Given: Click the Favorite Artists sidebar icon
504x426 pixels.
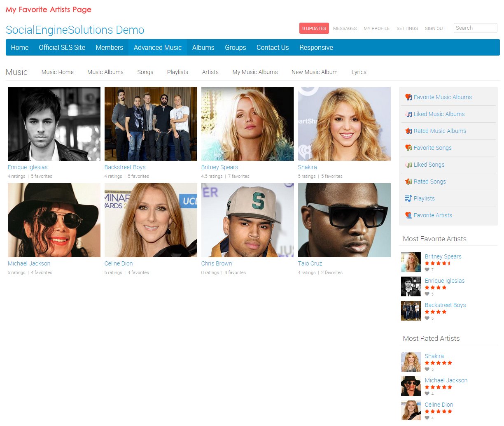Looking at the screenshot, I should coord(408,215).
